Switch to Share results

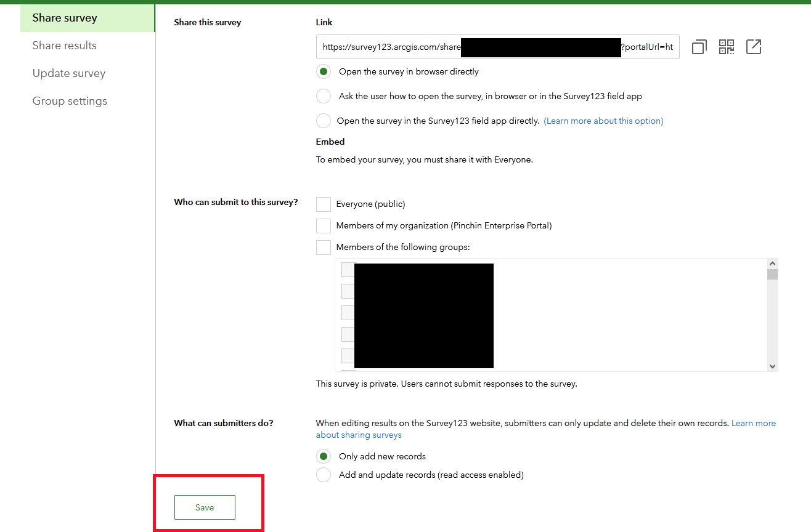[64, 45]
